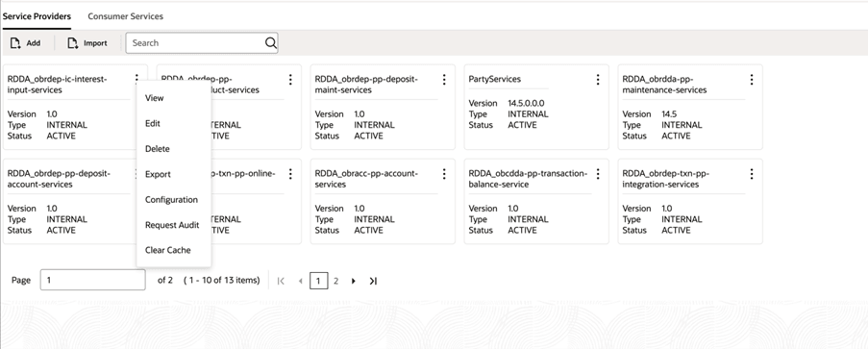
Task: Click the RDDA_obrdep-txn-pp-integration-services card title
Action: pyautogui.click(x=665, y=179)
